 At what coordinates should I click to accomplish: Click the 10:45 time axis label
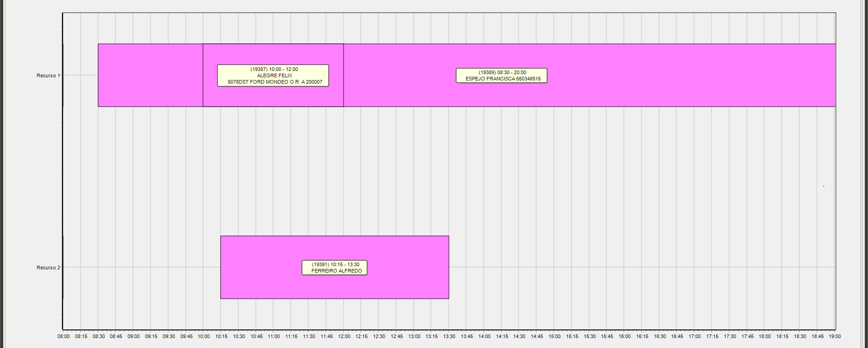256,336
